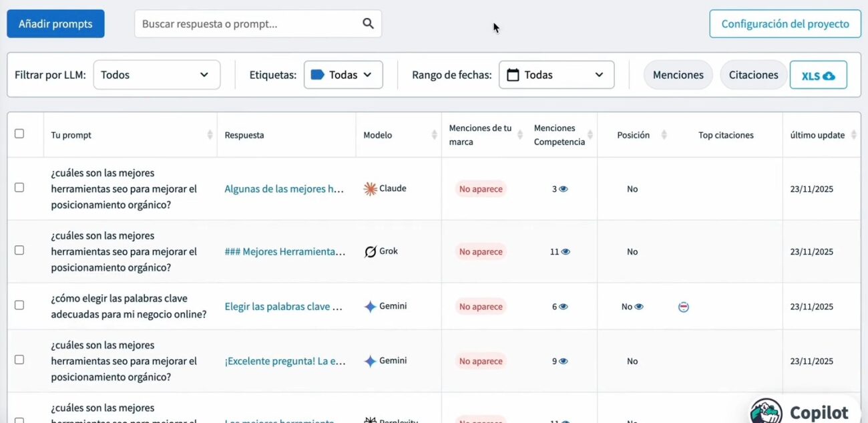Screen dimensions: 868x423
Task: Open Configuración del proyecto
Action: click(x=785, y=24)
